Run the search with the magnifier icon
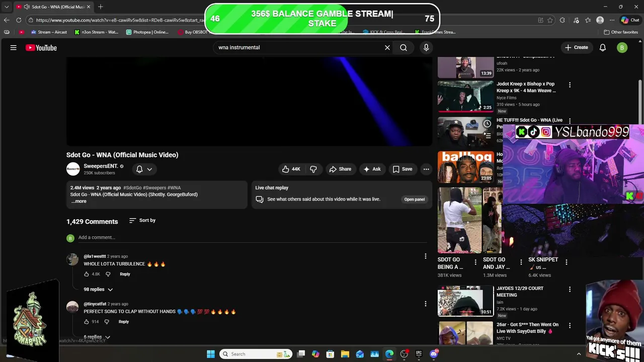Viewport: 644px width, 362px height. tap(404, 47)
